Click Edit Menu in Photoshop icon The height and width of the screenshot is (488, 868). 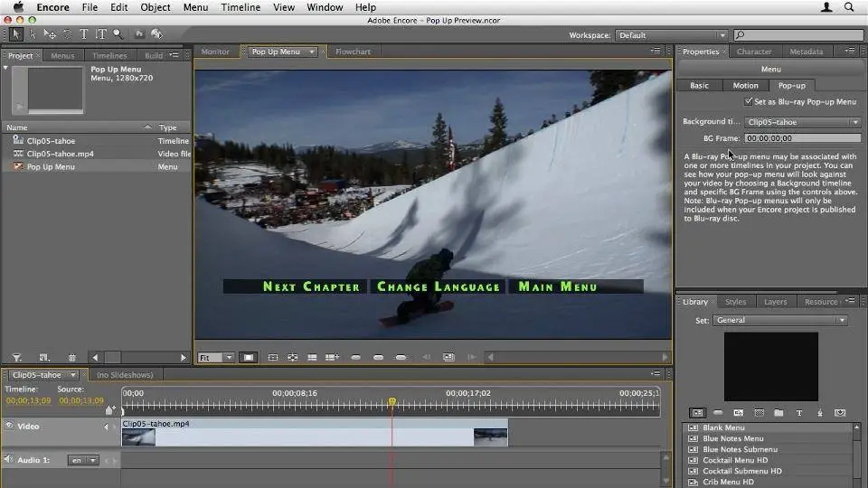click(139, 34)
